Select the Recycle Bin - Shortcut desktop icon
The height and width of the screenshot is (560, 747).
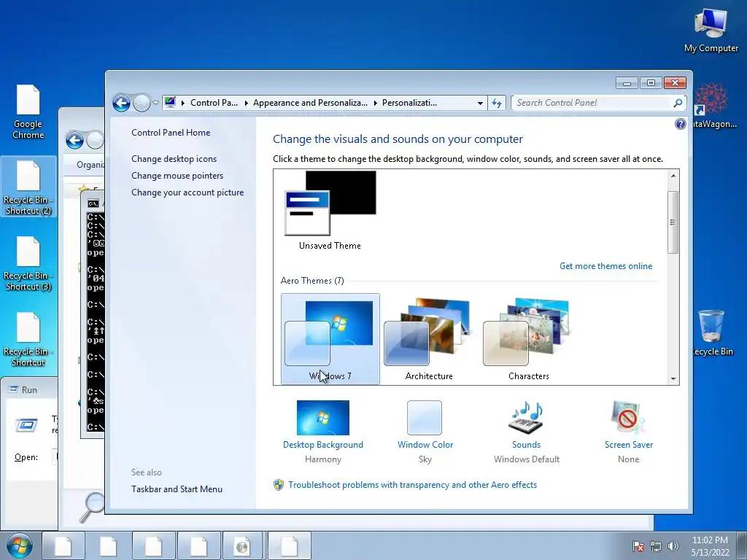click(28, 339)
